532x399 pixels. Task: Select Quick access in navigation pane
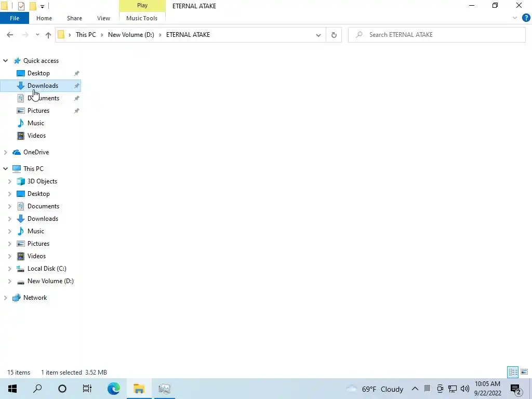[x=41, y=61]
